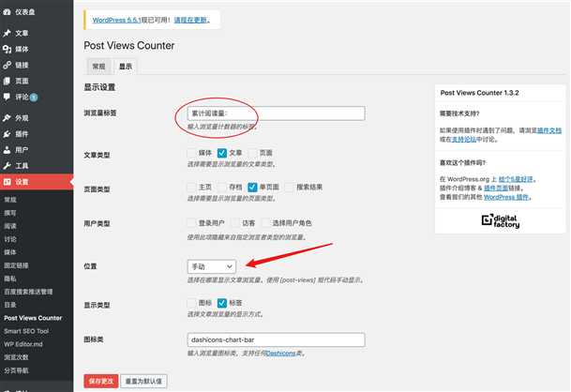Focus the 图标类 field containing dashicons-chart-bar
The width and height of the screenshot is (571, 392).
tap(276, 339)
